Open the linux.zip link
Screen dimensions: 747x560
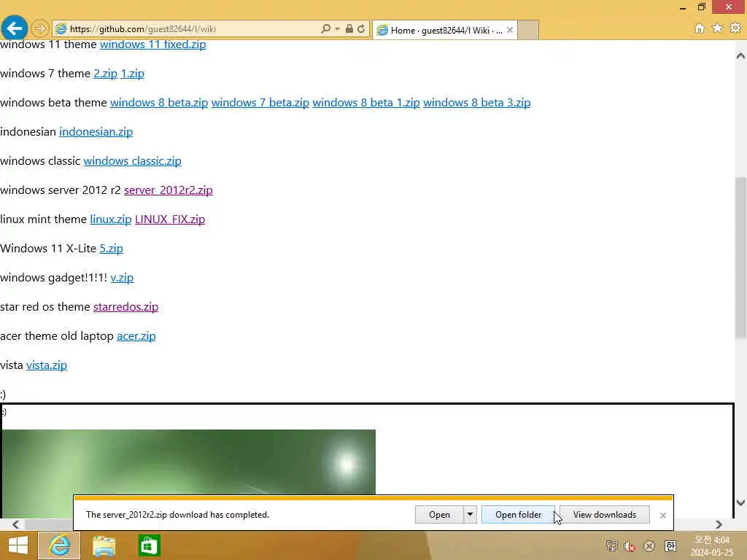click(x=111, y=219)
